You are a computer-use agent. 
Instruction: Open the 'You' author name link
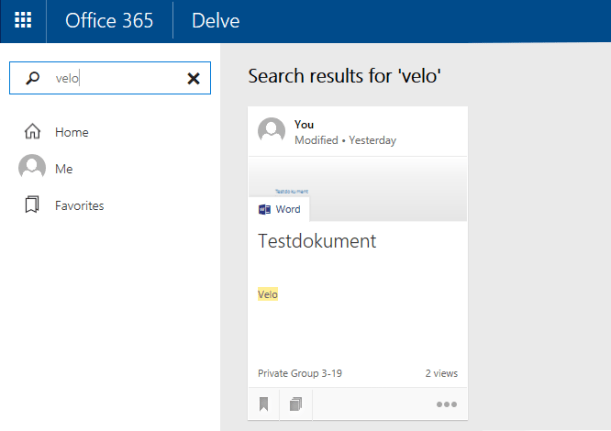(304, 125)
